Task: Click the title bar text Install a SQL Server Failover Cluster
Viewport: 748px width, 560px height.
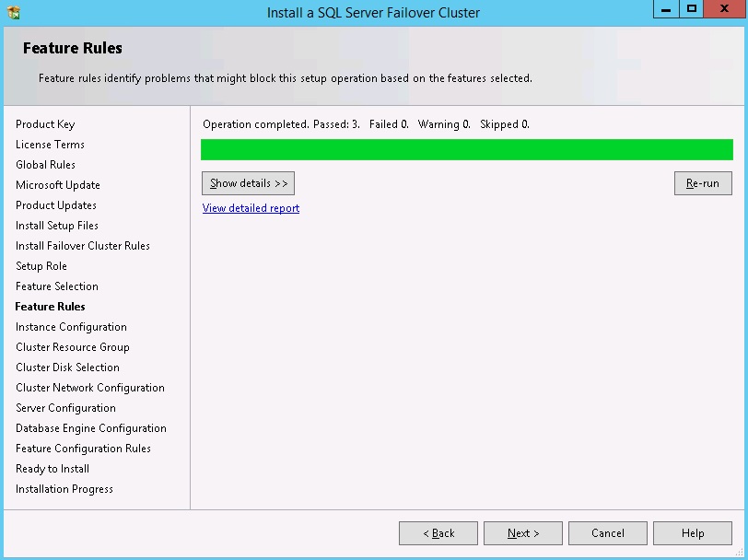Action: pyautogui.click(x=373, y=13)
